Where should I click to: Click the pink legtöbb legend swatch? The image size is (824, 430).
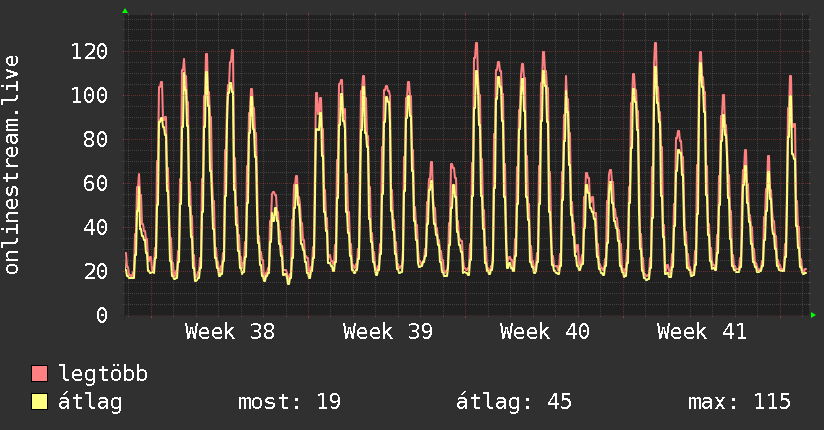pyautogui.click(x=39, y=373)
